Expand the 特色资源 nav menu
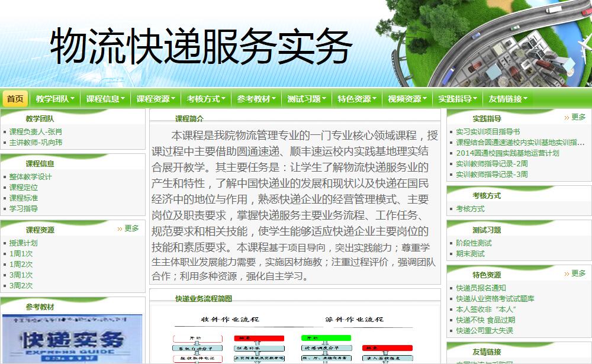Screen dimensions: 592x364 (357, 99)
